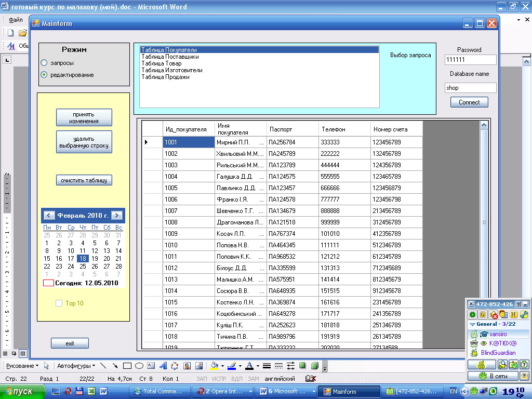Toggle ЗАП mode in Word status bar
The image size is (532, 399).
click(202, 379)
